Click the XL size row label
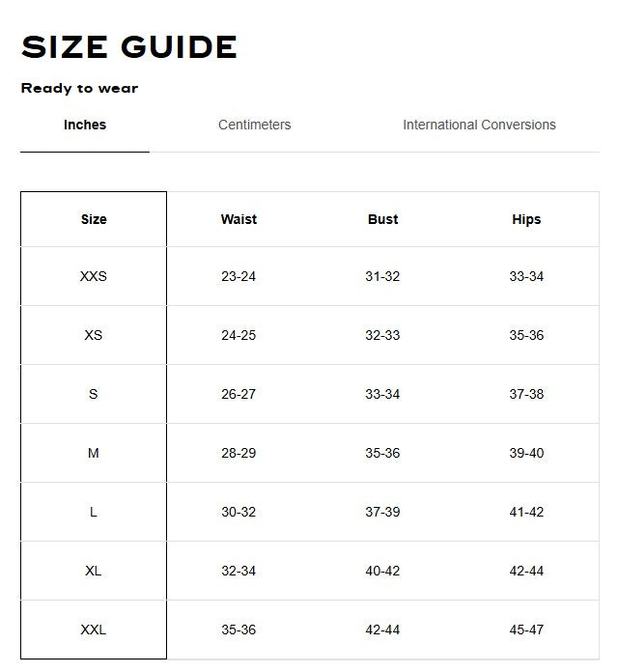 click(94, 571)
